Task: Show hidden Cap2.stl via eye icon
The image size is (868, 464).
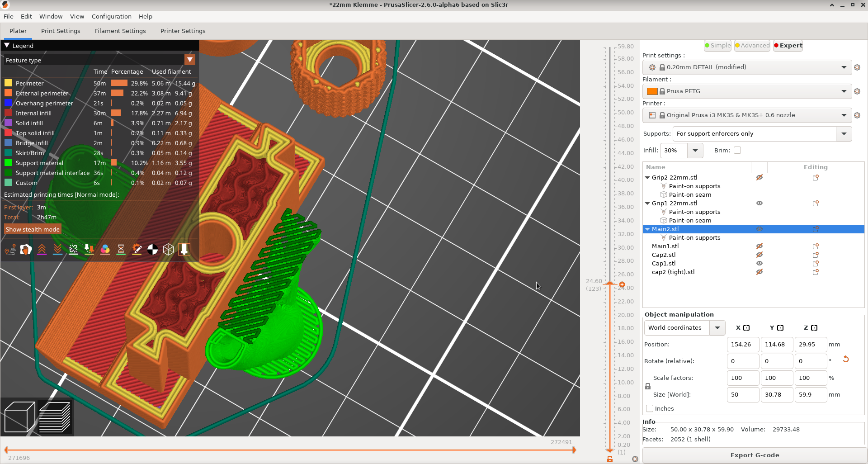Action: tap(759, 255)
